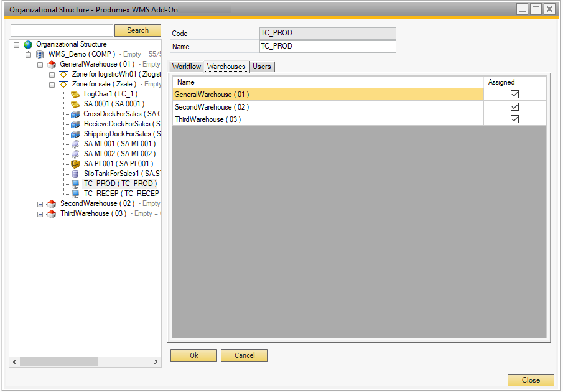This screenshot has height=392, width=563.
Task: Switch to the Workflow tab
Action: pos(186,66)
